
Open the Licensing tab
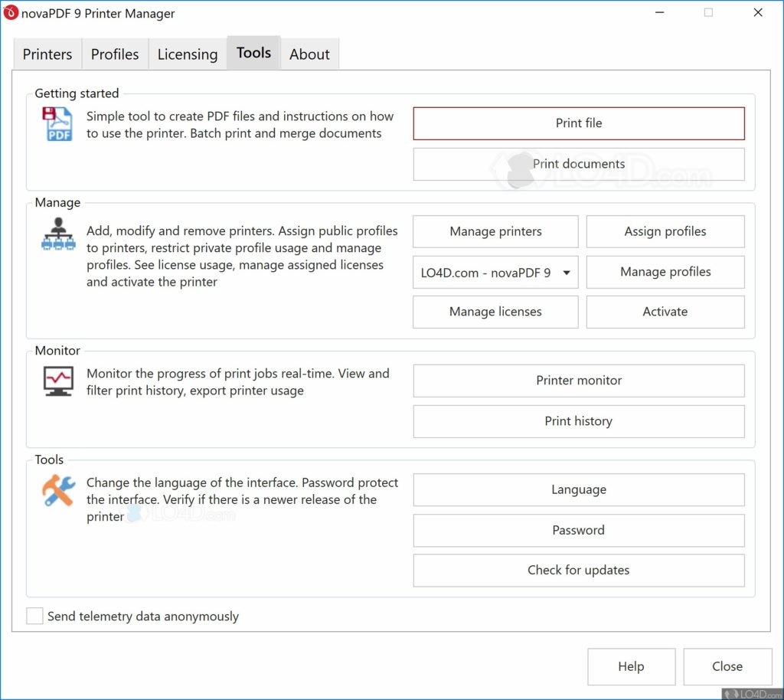pyautogui.click(x=188, y=54)
